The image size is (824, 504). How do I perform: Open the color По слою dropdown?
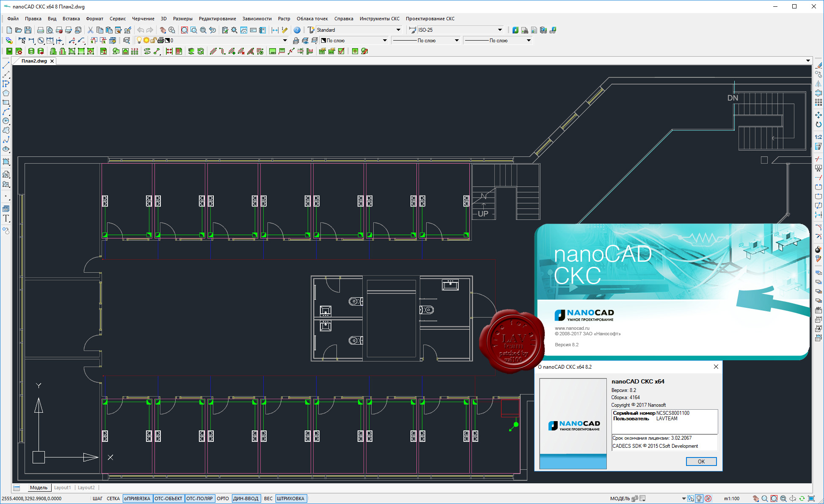pyautogui.click(x=385, y=41)
